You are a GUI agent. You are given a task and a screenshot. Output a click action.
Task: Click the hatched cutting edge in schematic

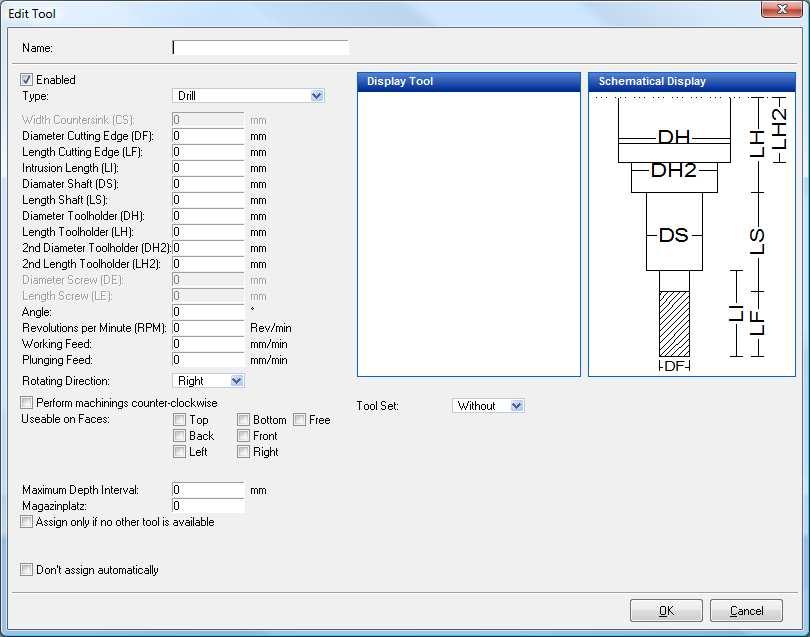674,324
